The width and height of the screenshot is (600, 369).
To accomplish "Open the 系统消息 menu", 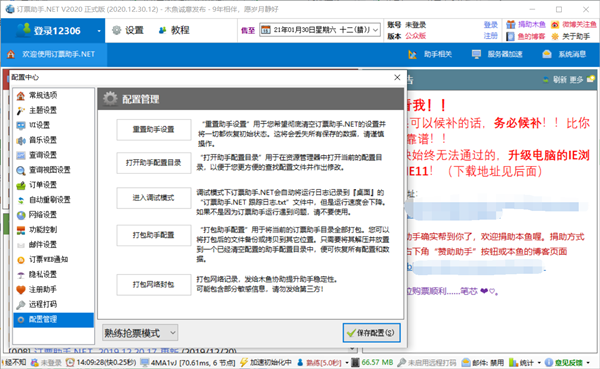I will click(564, 54).
